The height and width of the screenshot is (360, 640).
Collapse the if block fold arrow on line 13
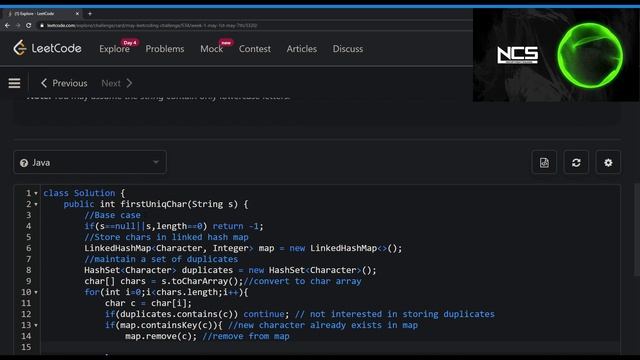tap(36, 325)
